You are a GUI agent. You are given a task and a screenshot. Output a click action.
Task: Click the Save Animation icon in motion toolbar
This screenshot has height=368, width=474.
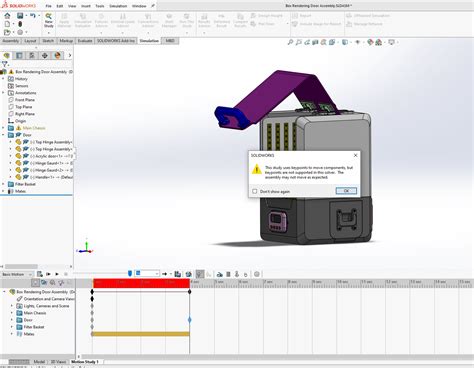tap(178, 274)
